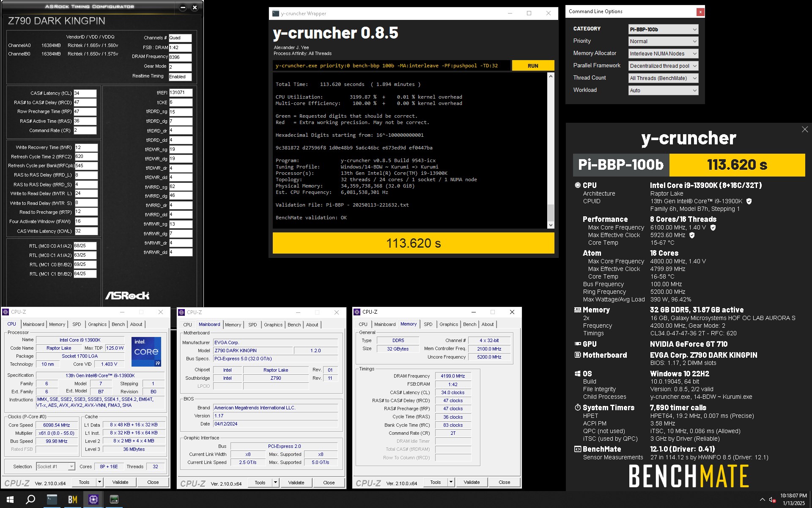Click scroll down arrow in y-cruncher output
The height and width of the screenshot is (508, 812).
tap(551, 225)
